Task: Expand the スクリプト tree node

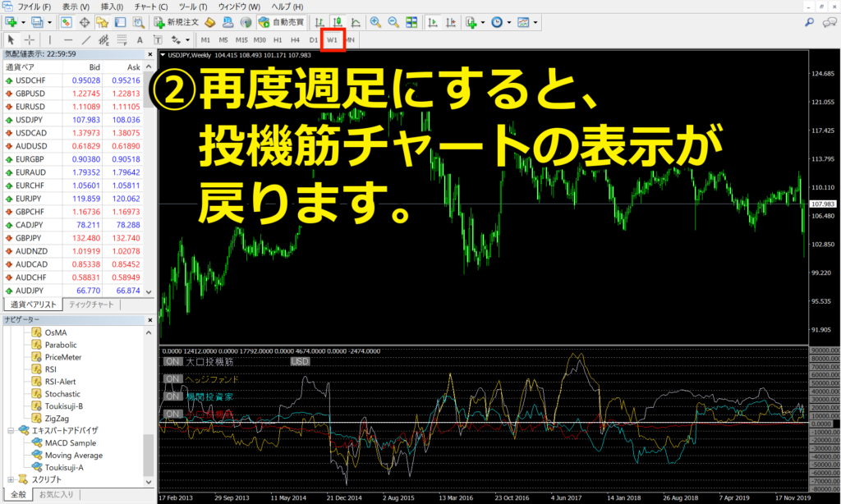Action: click(x=11, y=479)
